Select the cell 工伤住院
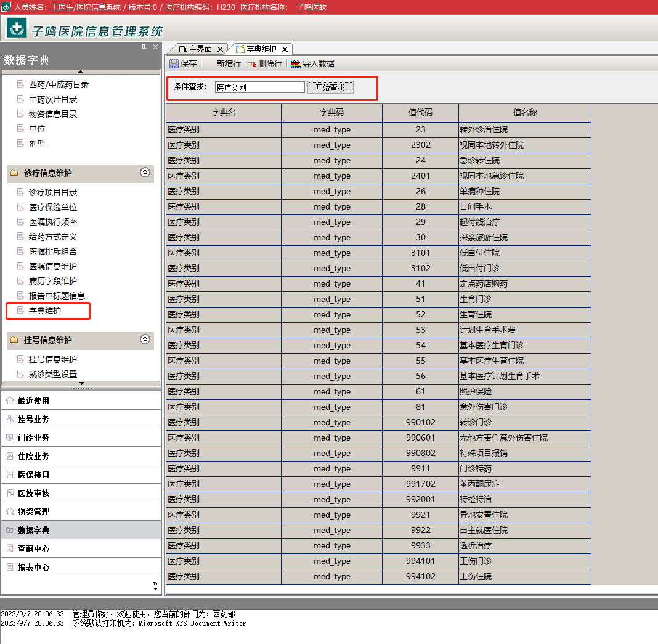The image size is (658, 644). (525, 576)
